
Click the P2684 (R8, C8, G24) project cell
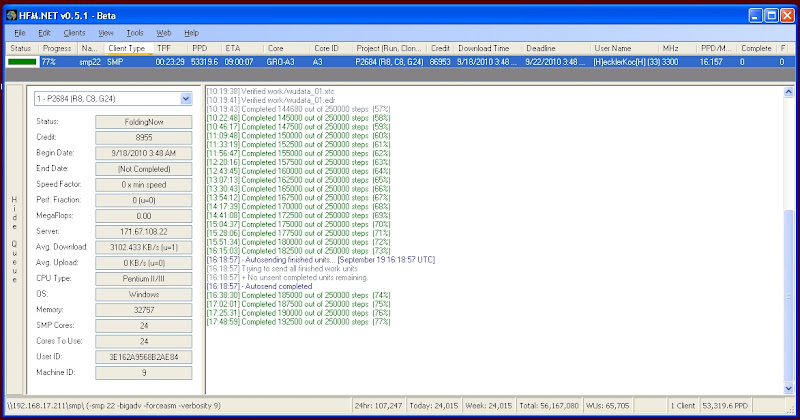coord(389,62)
